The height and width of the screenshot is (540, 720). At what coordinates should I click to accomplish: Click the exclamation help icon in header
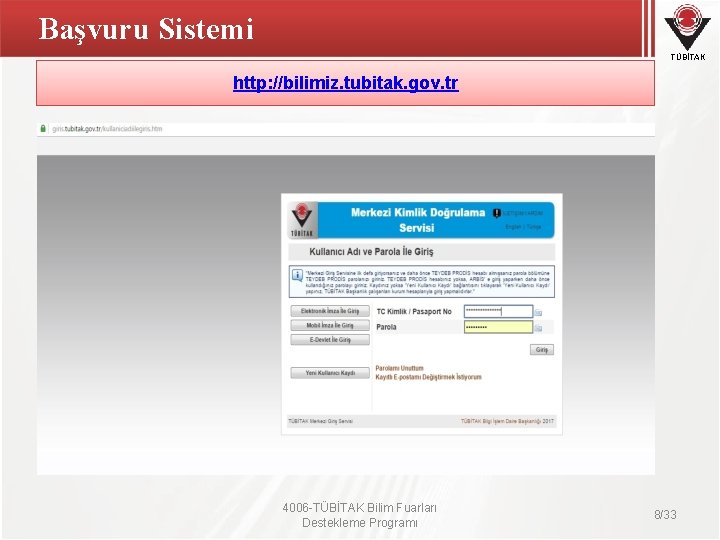[496, 213]
